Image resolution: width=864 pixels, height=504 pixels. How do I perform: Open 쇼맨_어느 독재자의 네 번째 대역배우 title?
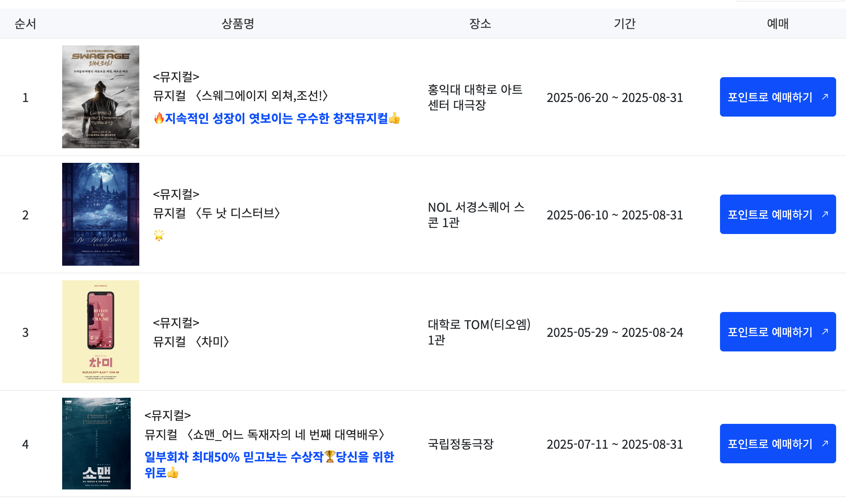tap(264, 435)
